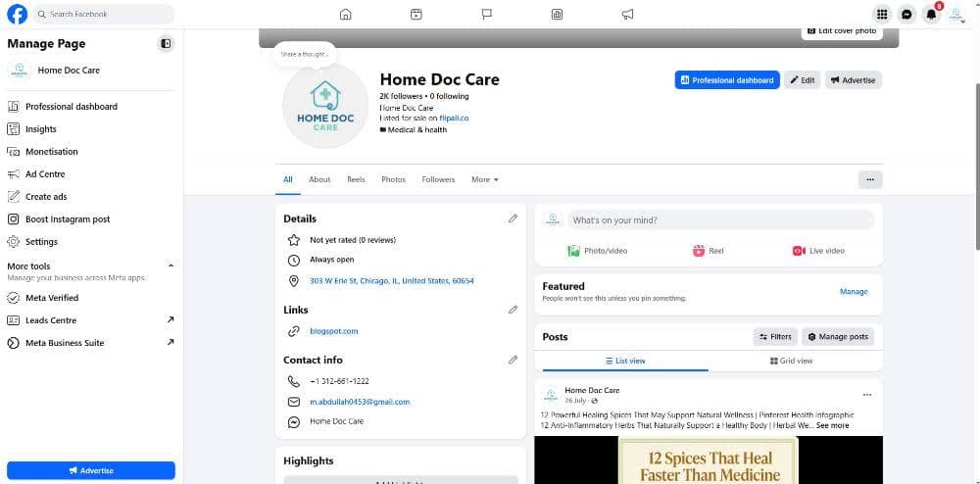
Task: Open the blogspot.com link
Action: [334, 331]
